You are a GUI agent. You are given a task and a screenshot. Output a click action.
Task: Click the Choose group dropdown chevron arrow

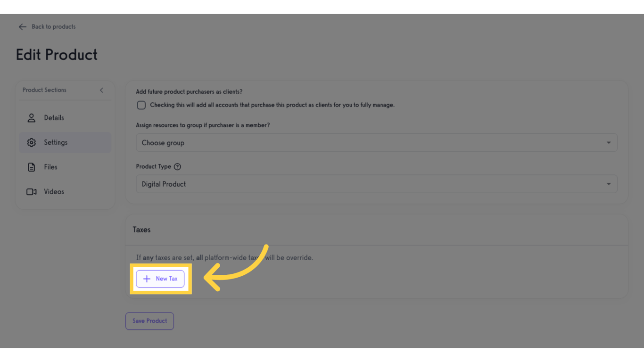608,142
